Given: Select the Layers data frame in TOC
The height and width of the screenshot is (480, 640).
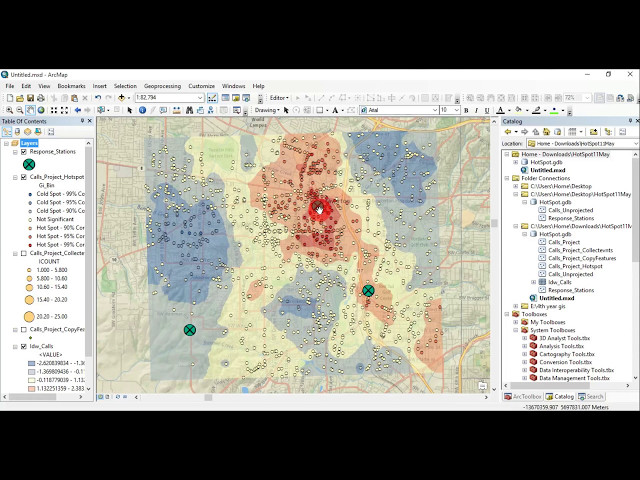Looking at the screenshot, I should 29,143.
